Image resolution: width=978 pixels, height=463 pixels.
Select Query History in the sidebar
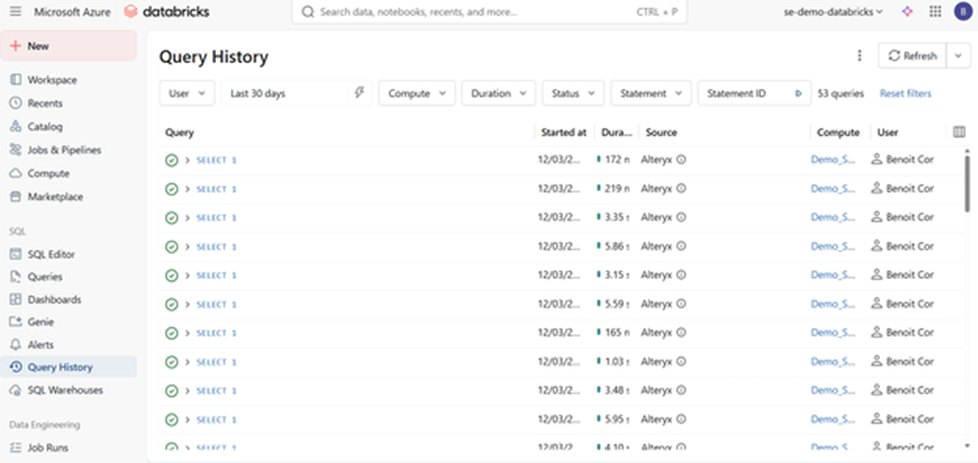[69, 367]
